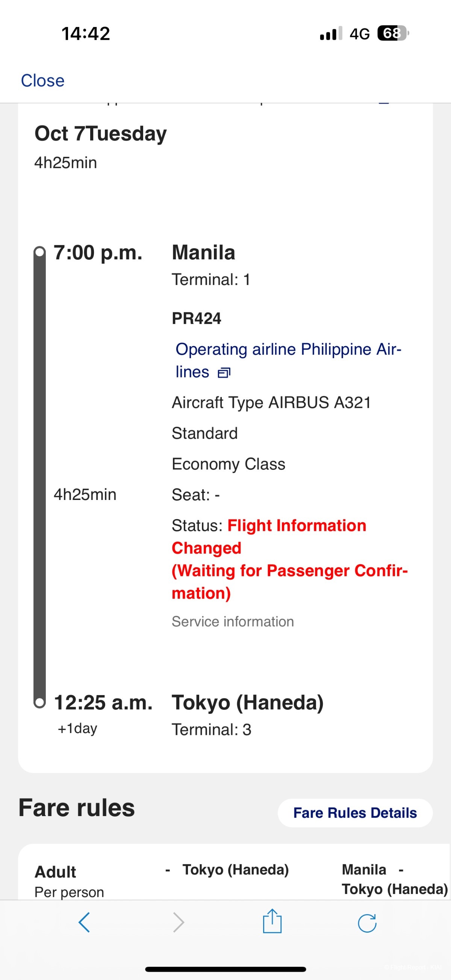
Task: Open the share sheet icon
Action: [272, 921]
